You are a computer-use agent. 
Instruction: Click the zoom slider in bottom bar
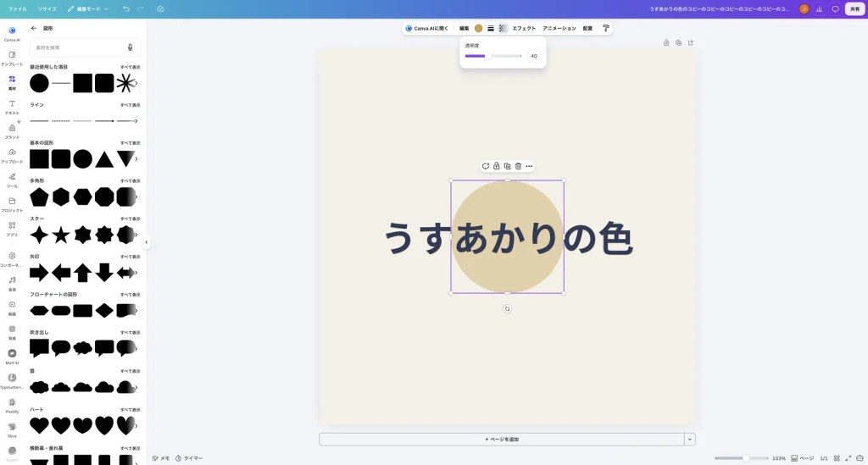741,458
